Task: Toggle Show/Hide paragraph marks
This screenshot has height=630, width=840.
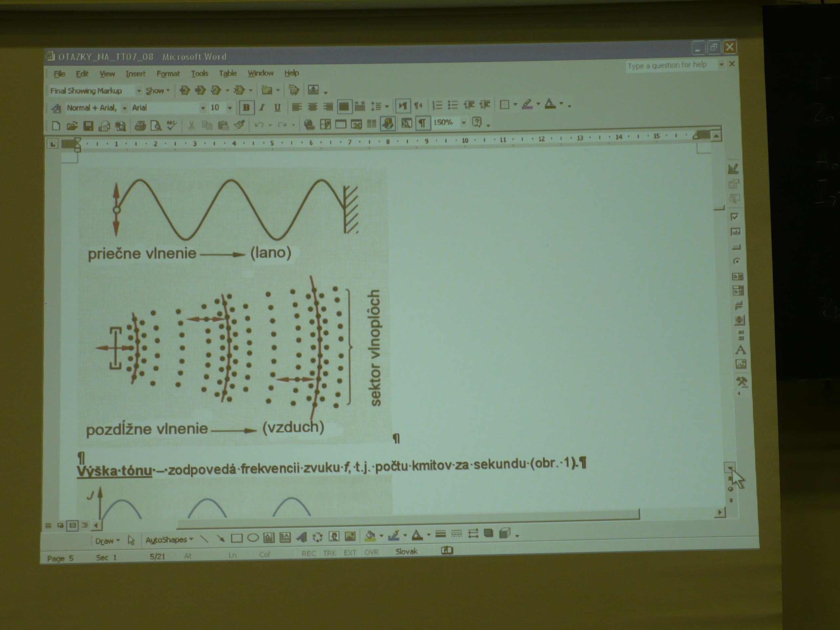Action: click(422, 123)
